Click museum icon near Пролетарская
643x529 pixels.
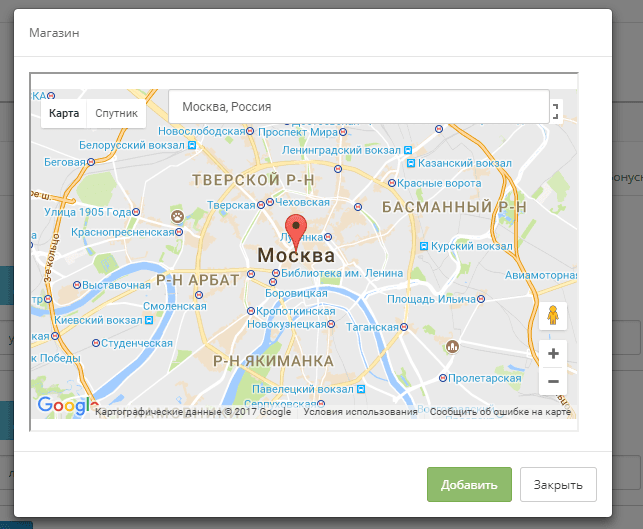pos(452,347)
